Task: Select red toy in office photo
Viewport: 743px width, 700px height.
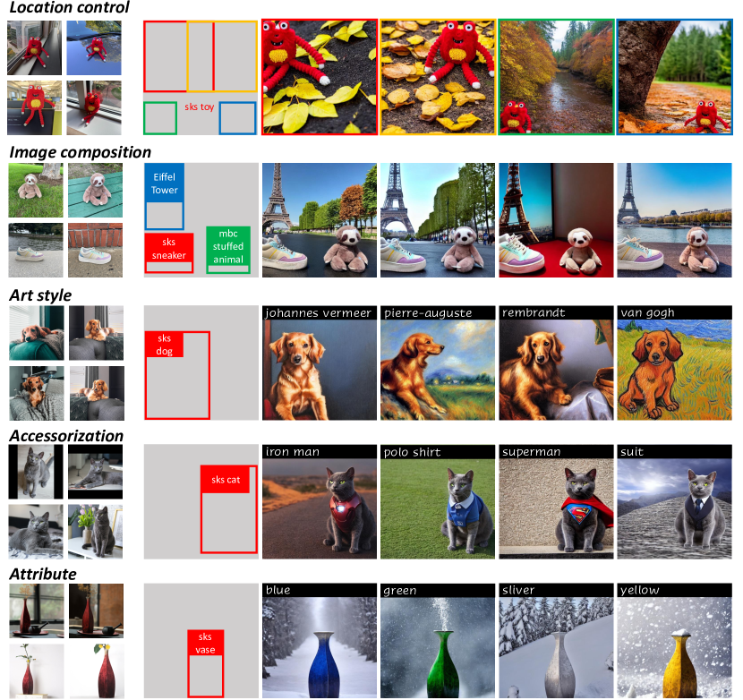Action: [35, 108]
